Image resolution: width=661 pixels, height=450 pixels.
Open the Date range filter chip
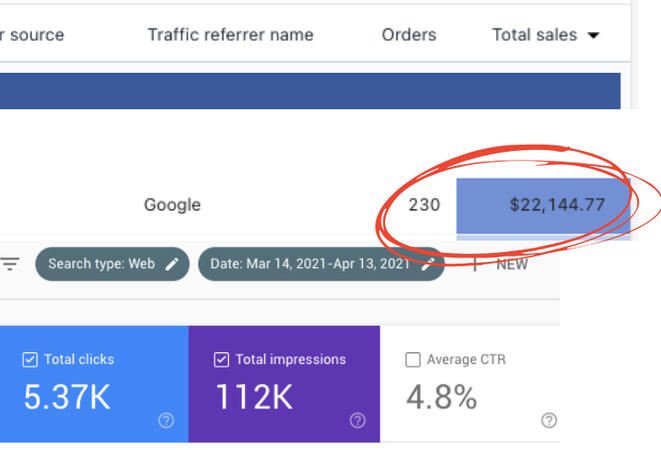(310, 264)
